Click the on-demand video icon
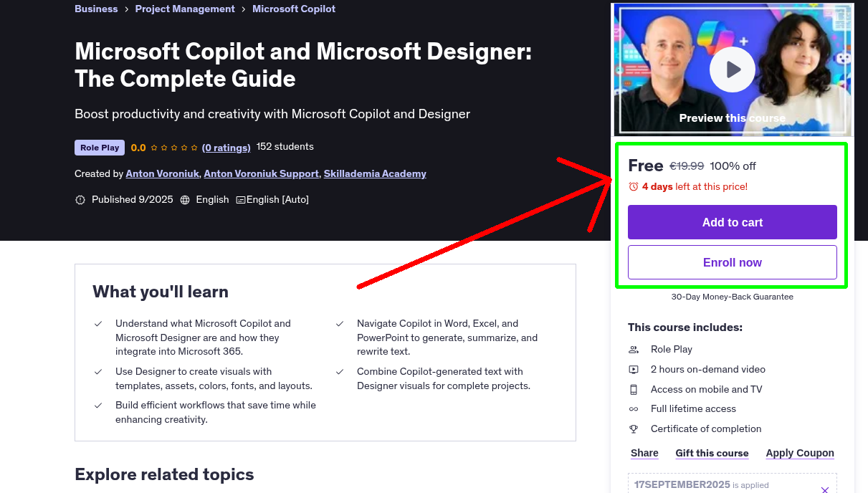The image size is (868, 493). (x=634, y=370)
